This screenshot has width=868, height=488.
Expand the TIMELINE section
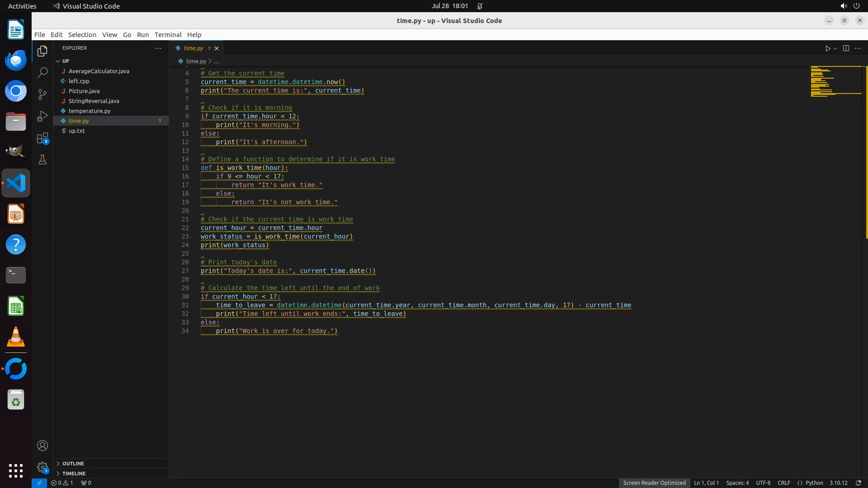[x=74, y=474]
